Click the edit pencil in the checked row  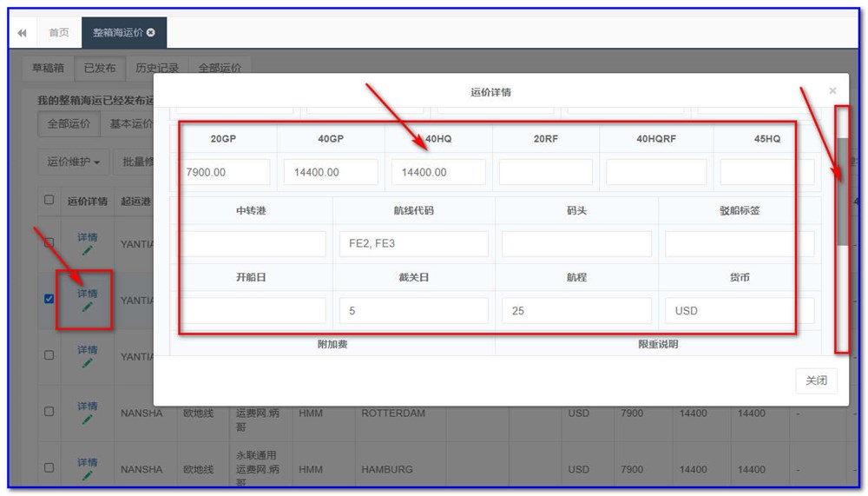point(87,308)
